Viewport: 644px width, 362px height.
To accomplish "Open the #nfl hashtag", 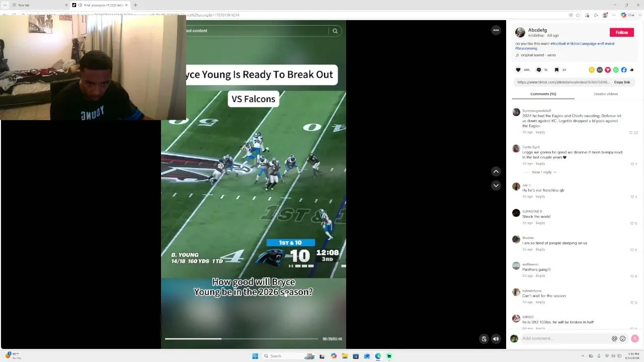I will point(601,44).
